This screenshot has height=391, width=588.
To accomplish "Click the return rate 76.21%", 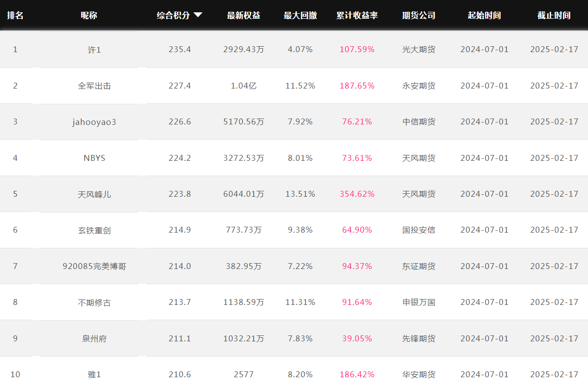I will (x=357, y=122).
